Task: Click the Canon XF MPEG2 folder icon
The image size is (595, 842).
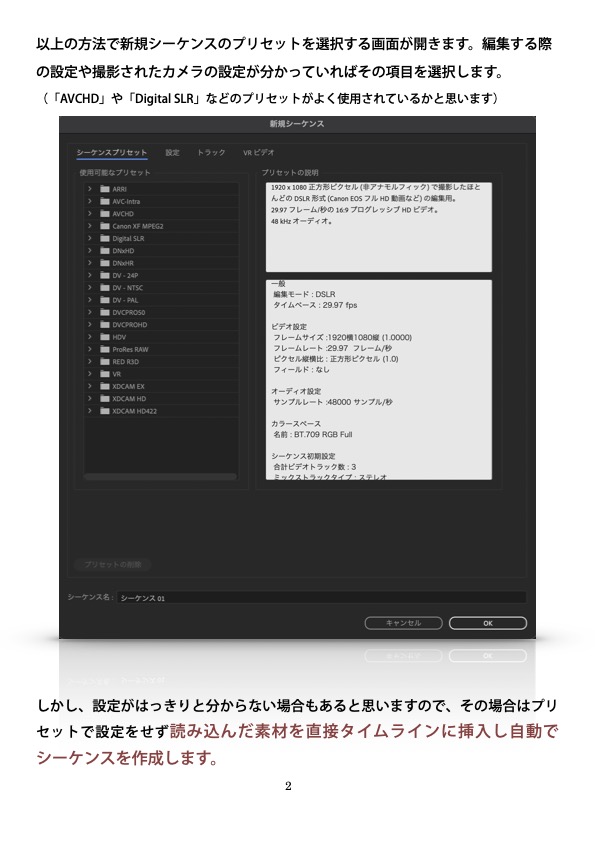Action: [x=105, y=226]
